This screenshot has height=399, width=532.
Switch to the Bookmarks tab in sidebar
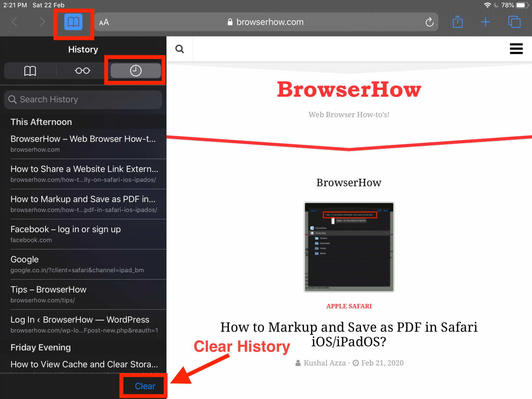[30, 71]
